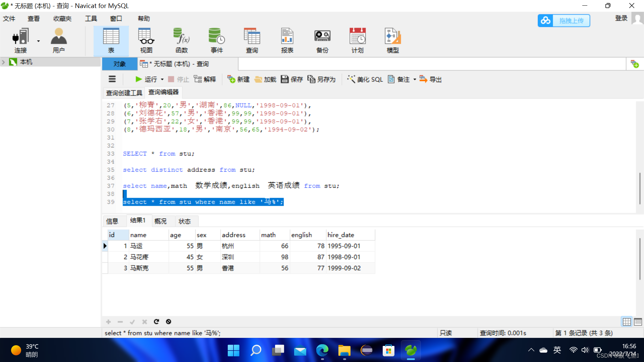Click the hire_date column header
Screen dimensions: 644x362
(351, 235)
